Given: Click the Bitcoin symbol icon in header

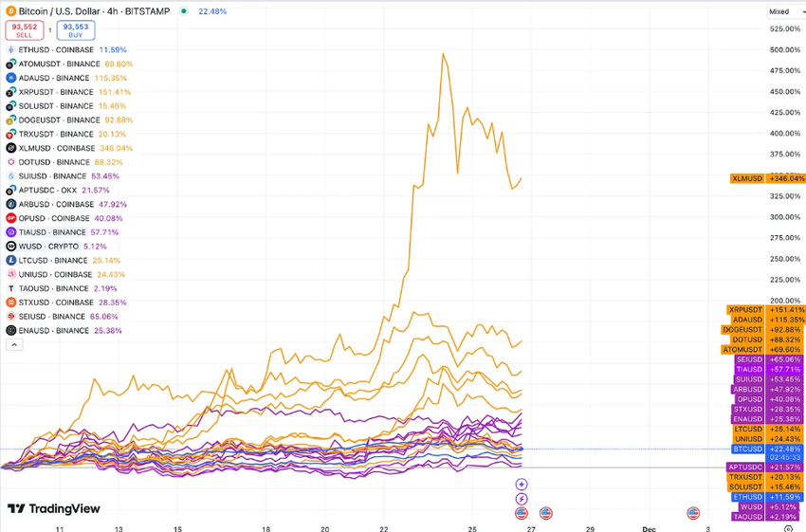Looking at the screenshot, I should [x=10, y=11].
